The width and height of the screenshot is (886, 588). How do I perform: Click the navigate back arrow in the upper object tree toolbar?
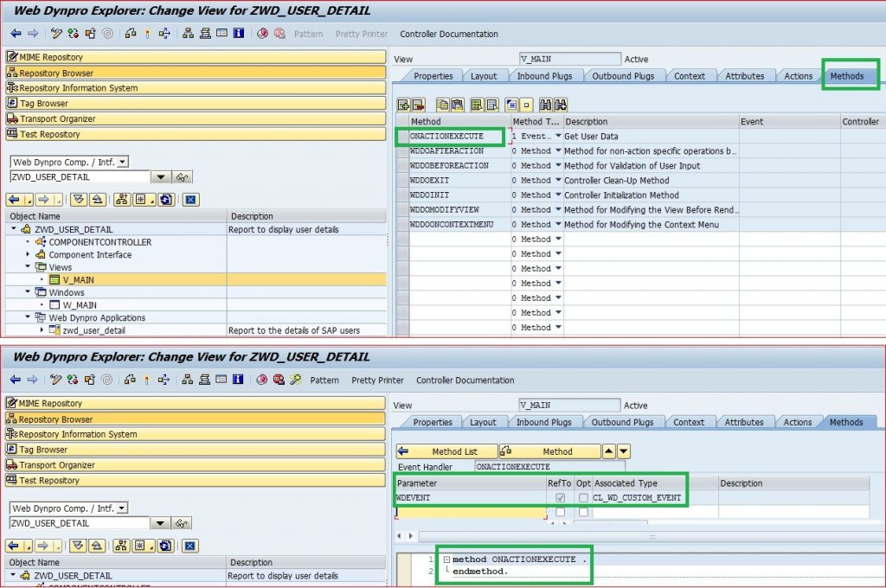[x=14, y=200]
